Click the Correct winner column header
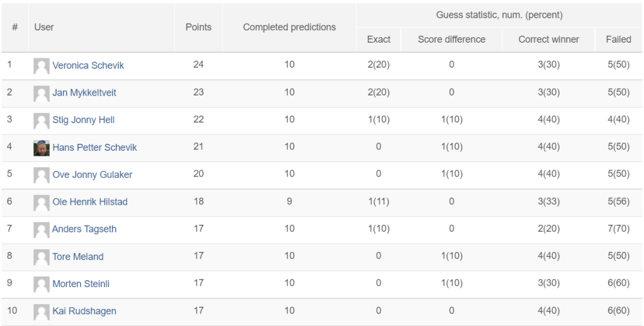Screen dimensions: 644x326 coord(548,40)
